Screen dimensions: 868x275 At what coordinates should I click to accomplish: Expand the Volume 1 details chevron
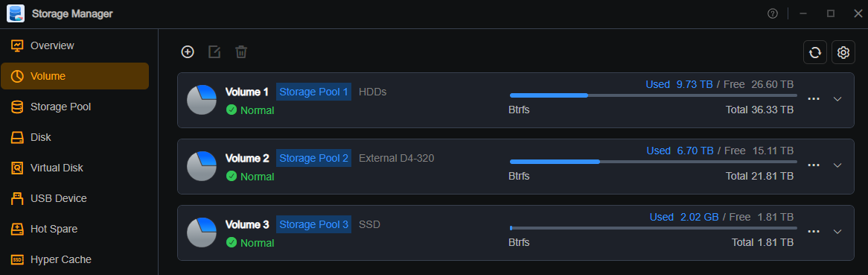(837, 98)
